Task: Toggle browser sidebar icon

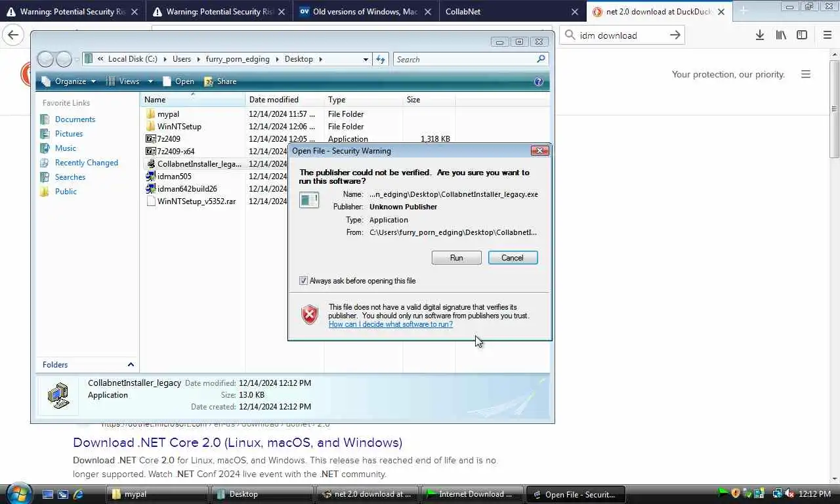Action: pyautogui.click(x=802, y=35)
